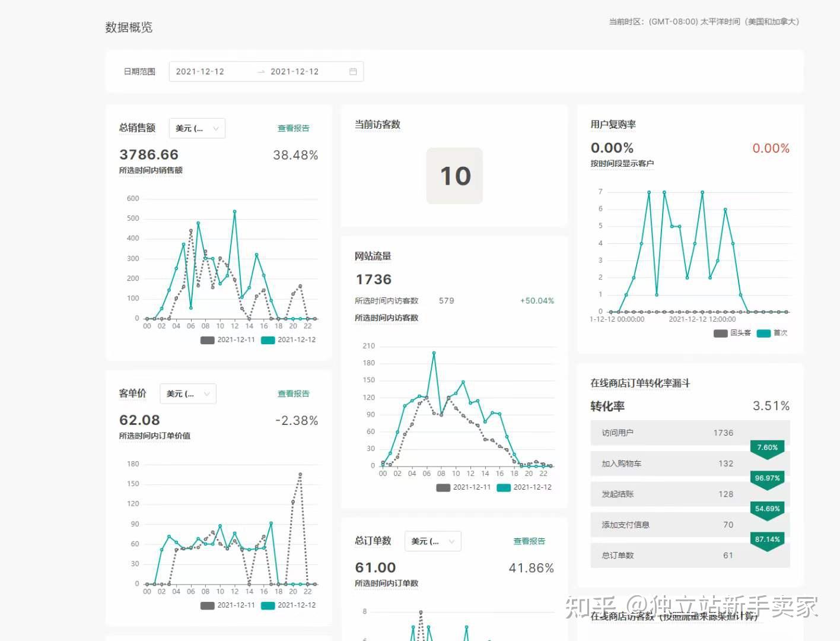This screenshot has width=840, height=641.
Task: Open the 美元 currency dropdown in 总订单数 card
Action: point(432,541)
